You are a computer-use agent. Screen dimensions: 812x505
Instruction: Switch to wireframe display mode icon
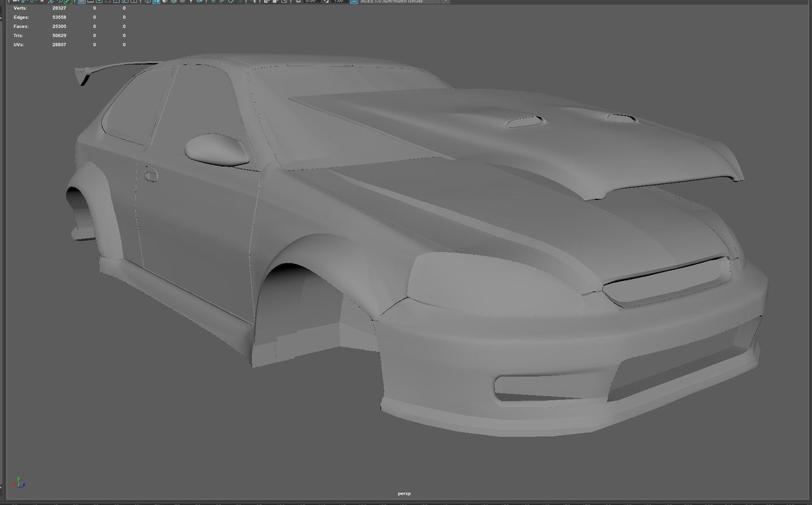(146, 1)
